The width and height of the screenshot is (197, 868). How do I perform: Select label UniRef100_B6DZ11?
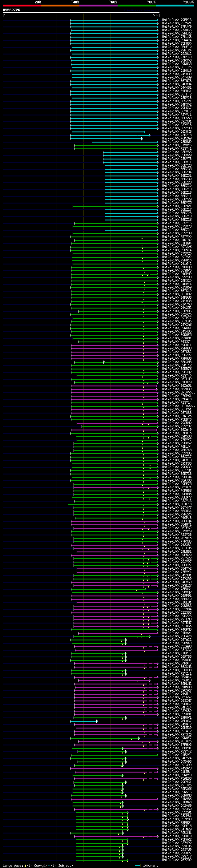tap(176, 196)
